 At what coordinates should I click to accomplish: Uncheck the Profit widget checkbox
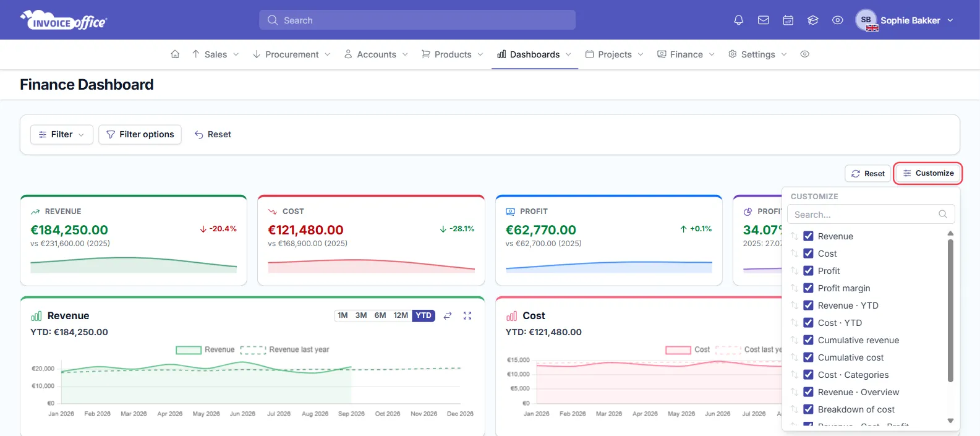(808, 270)
